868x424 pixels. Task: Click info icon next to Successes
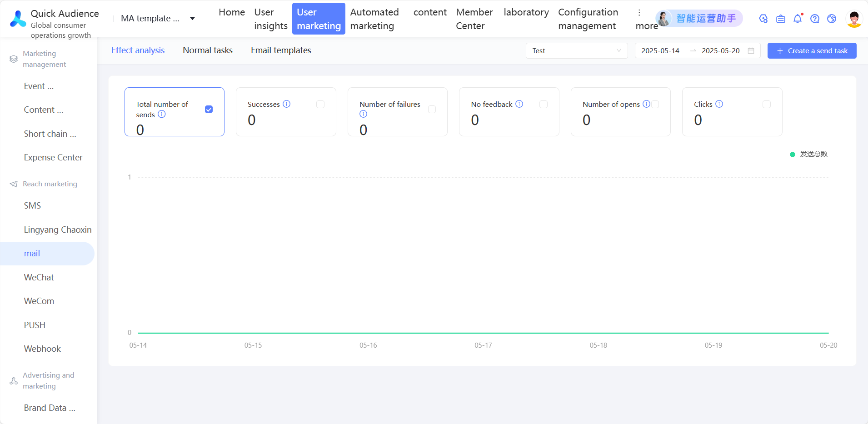click(287, 104)
